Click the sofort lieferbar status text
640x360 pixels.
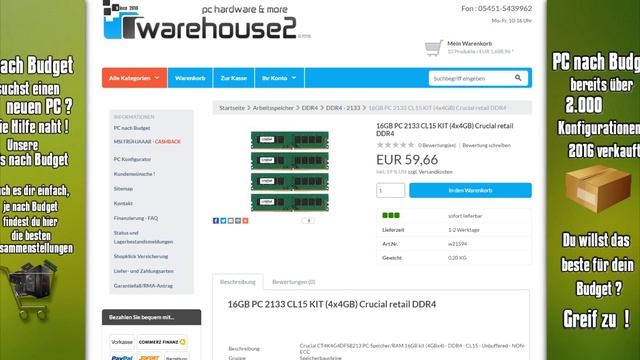pyautogui.click(x=465, y=216)
